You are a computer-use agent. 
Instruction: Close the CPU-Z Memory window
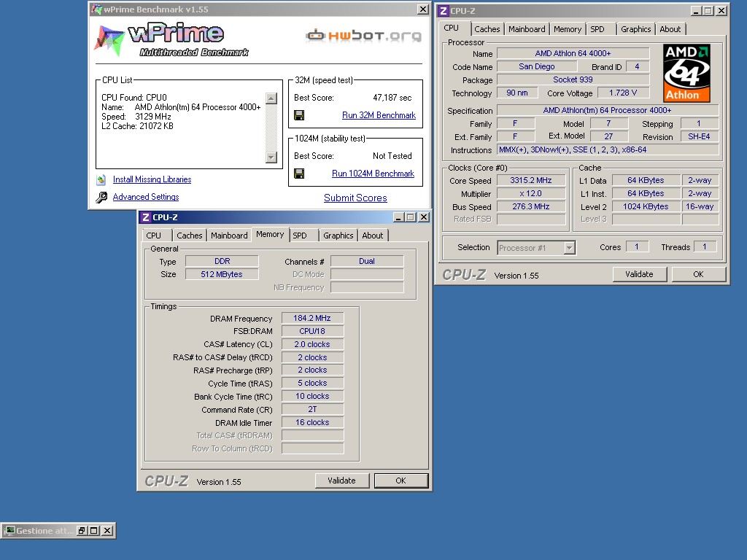(x=424, y=217)
